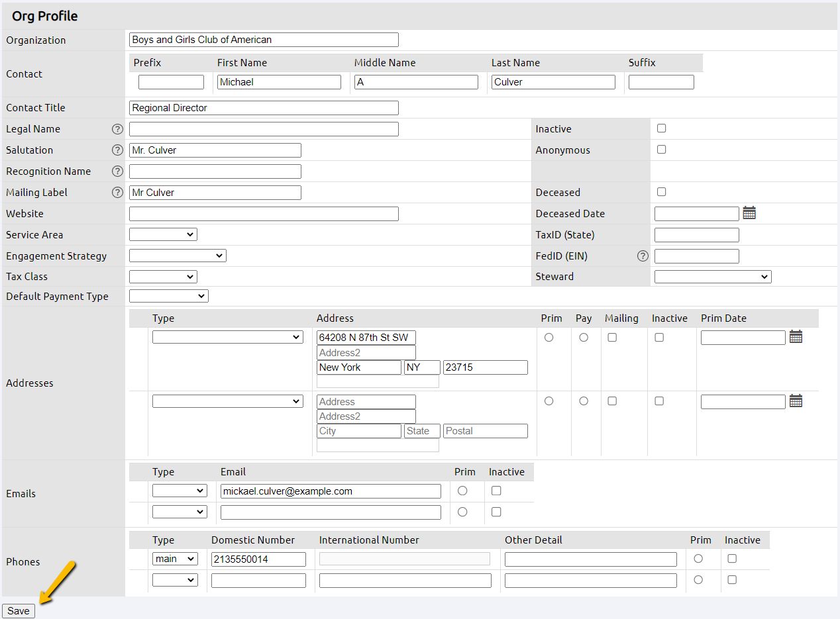
Task: Open Type dropdown for second phone row
Action: [x=175, y=580]
